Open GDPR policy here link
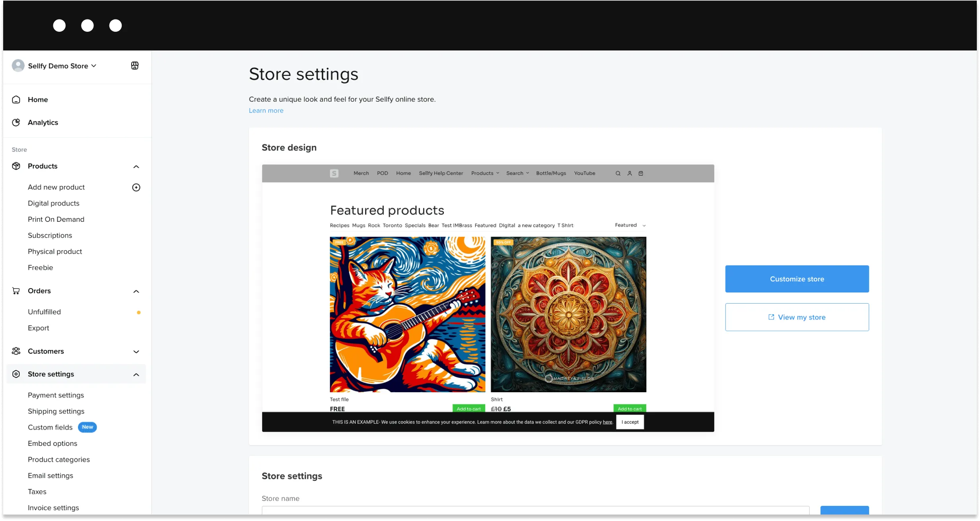The width and height of the screenshot is (980, 521). 607,422
